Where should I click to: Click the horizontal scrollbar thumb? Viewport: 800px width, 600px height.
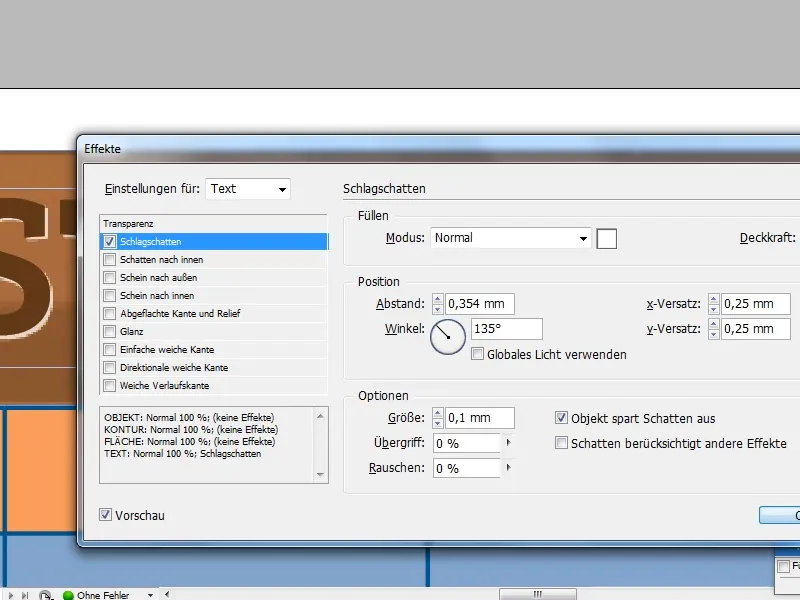(x=538, y=594)
